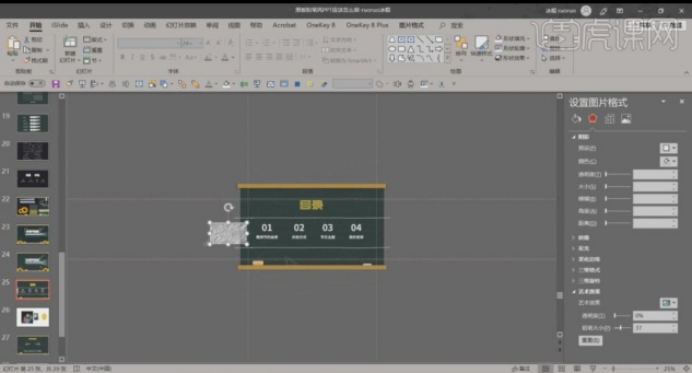Click the 25% zoom level text

click(669, 368)
